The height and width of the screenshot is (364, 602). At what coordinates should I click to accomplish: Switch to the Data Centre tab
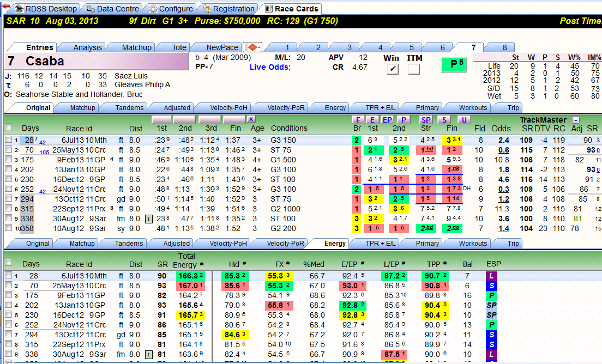(112, 9)
